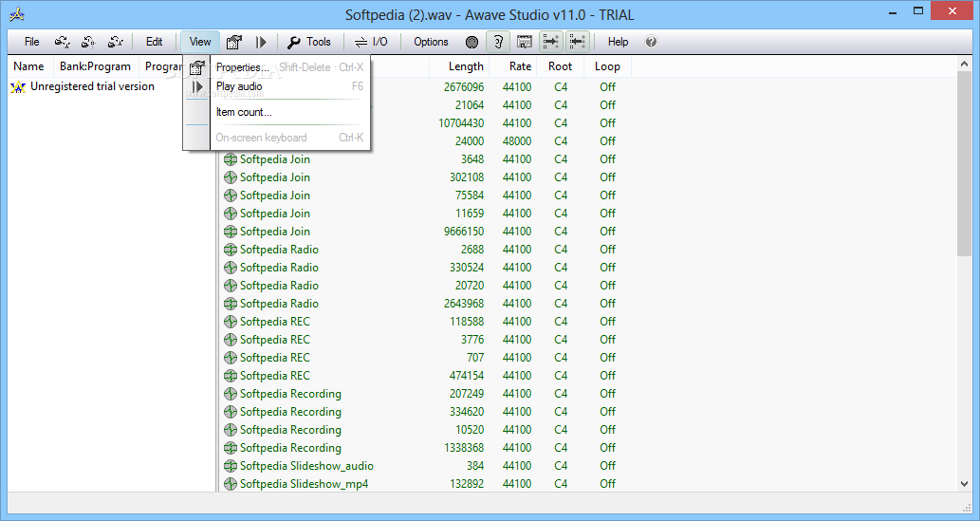
Task: Click Softpedia Radio name with length 330524
Action: tap(279, 268)
